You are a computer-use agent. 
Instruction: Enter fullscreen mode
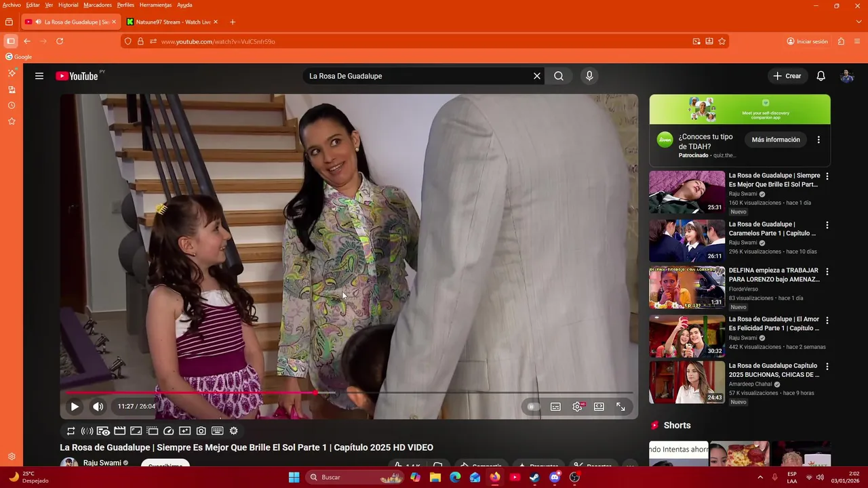[620, 407]
